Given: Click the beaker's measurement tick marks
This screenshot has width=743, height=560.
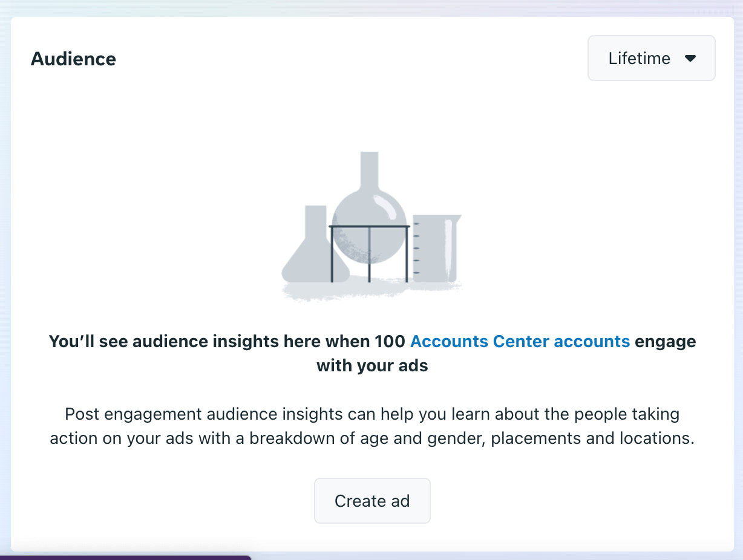Looking at the screenshot, I should 417,248.
